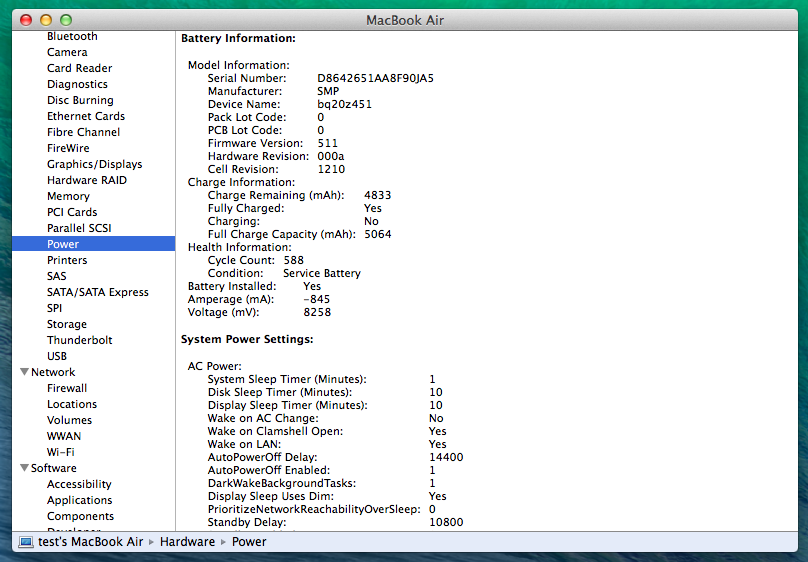Open Firewall under Network
Screen dimensions: 808x562
click(67, 388)
